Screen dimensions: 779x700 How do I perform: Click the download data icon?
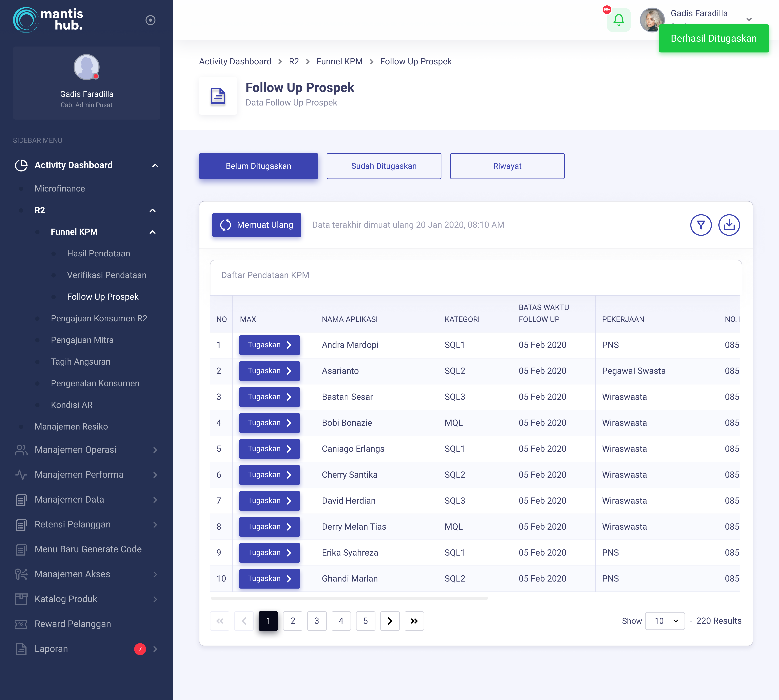click(729, 225)
